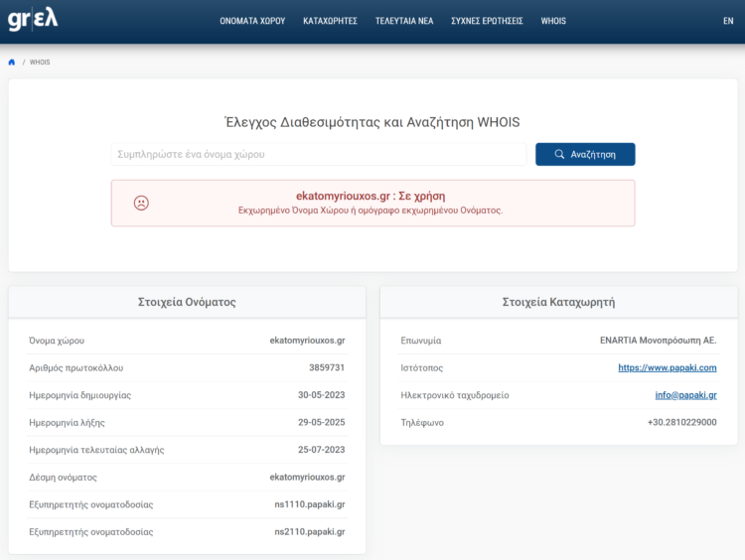
Task: Click the Ημερομηνία τελευταίας αλλαγής label
Action: pos(96,450)
